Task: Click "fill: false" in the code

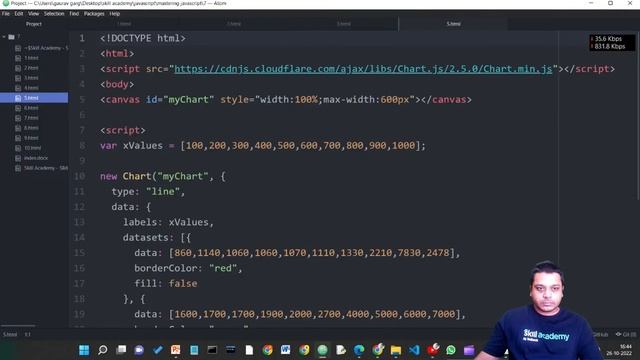Action: pos(166,284)
